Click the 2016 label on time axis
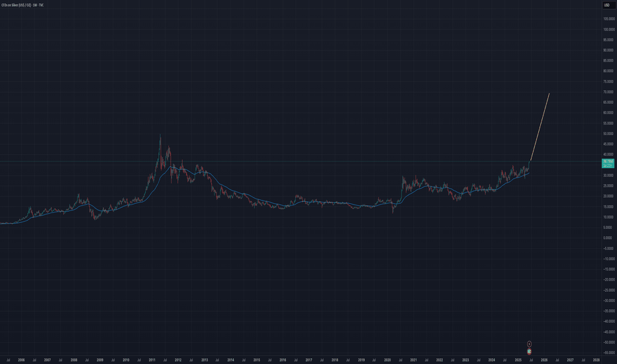Viewport: 617px width, 364px height. click(x=283, y=360)
